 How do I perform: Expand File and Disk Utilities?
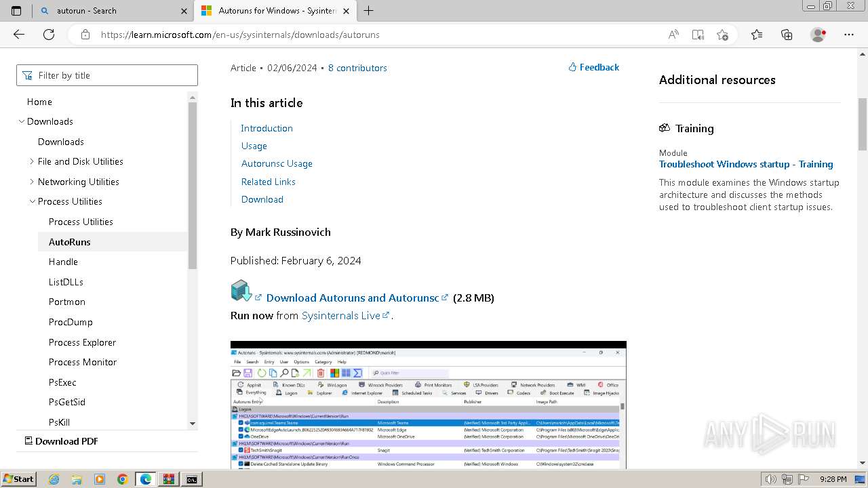32,161
